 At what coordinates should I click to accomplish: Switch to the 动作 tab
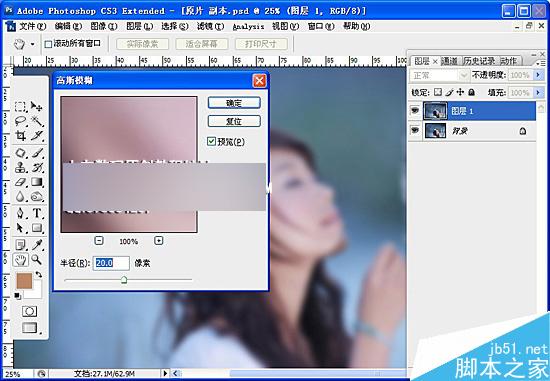click(508, 61)
